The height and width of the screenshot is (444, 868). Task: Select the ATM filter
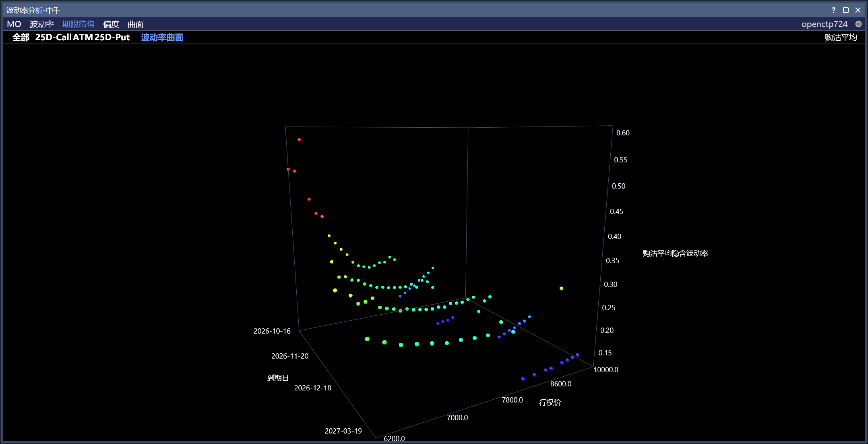tap(83, 37)
